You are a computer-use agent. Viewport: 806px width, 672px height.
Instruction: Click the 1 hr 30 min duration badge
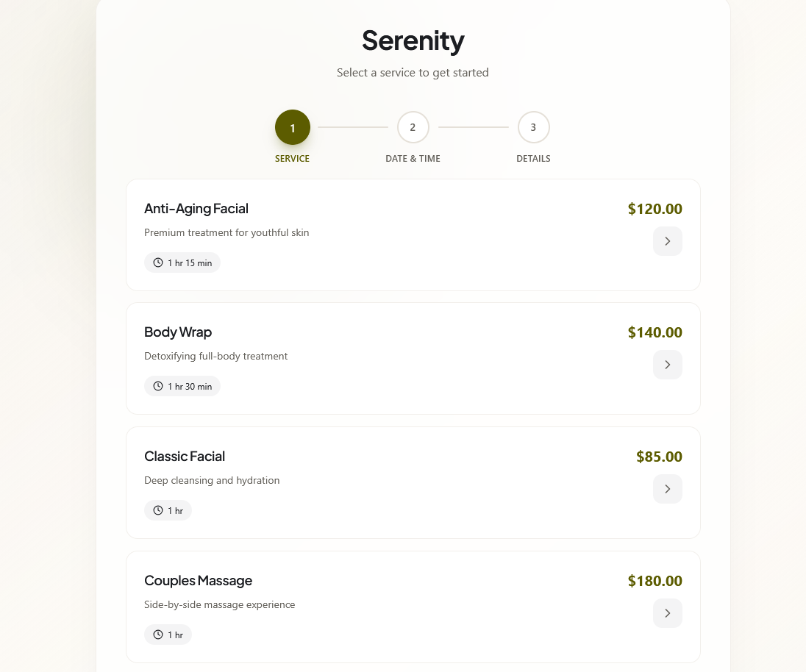pyautogui.click(x=182, y=386)
